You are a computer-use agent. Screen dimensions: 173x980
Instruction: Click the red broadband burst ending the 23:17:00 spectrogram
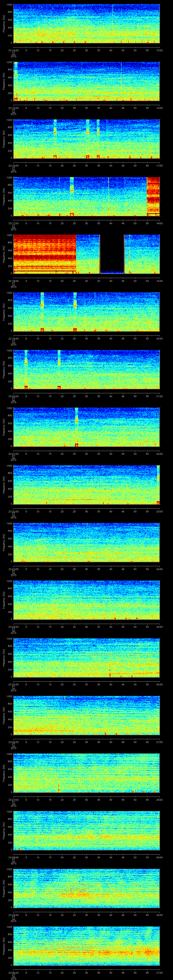click(x=153, y=196)
